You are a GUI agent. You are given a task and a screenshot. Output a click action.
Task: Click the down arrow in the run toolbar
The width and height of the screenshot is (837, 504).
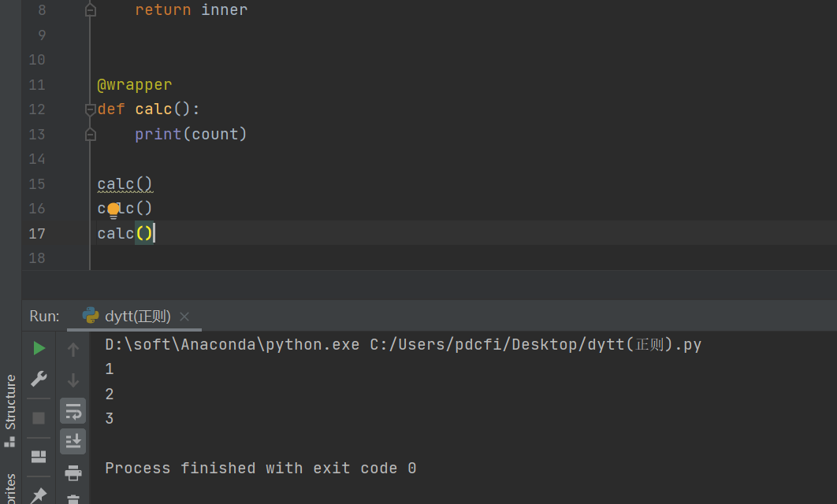coord(73,380)
